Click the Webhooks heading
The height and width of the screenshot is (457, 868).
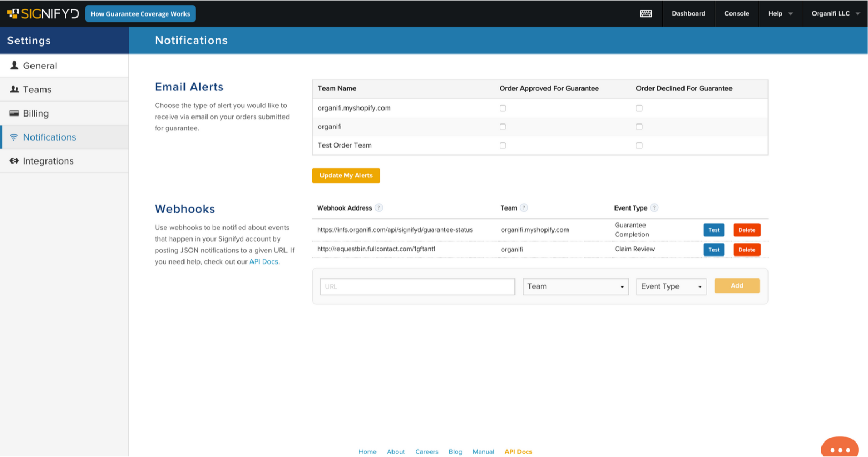point(185,209)
